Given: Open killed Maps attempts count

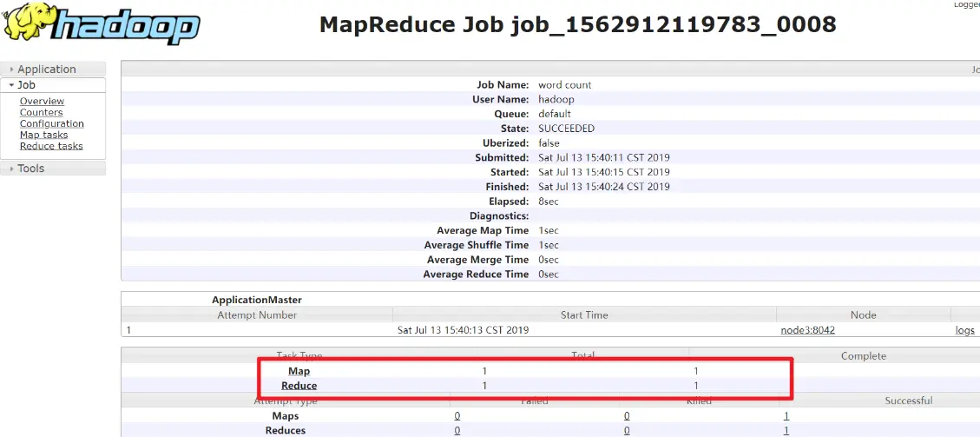Looking at the screenshot, I should [627, 416].
